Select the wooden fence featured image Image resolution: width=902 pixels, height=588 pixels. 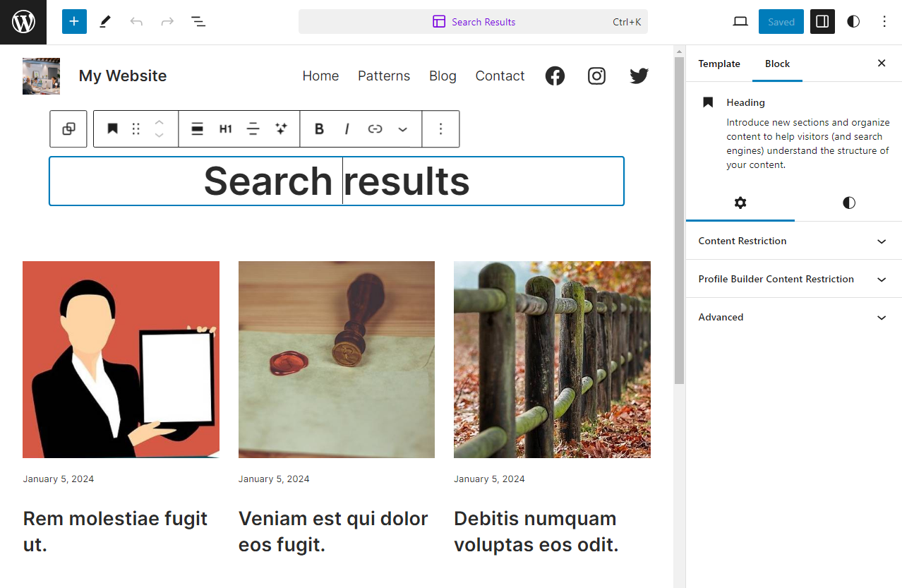[x=552, y=360]
